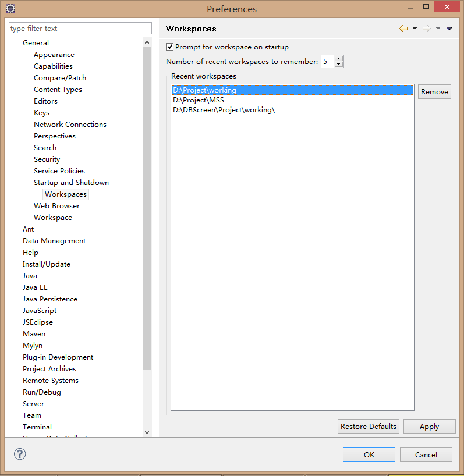Open the preferences view menu triangle
This screenshot has width=464, height=476.
pyautogui.click(x=449, y=29)
